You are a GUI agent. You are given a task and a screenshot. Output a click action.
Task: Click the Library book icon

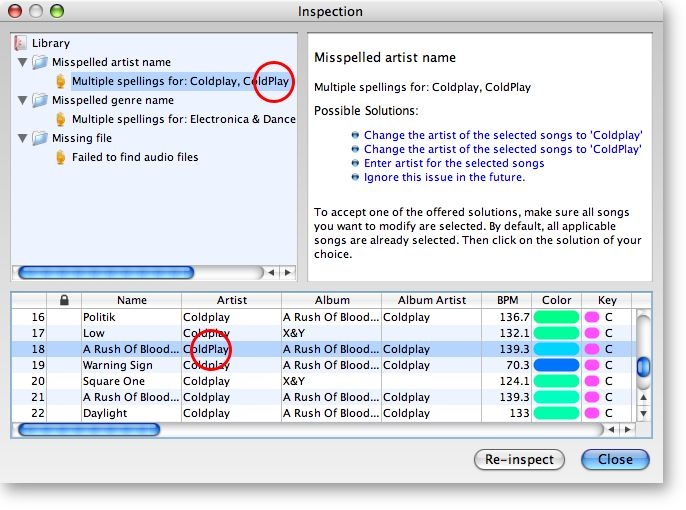(x=20, y=43)
